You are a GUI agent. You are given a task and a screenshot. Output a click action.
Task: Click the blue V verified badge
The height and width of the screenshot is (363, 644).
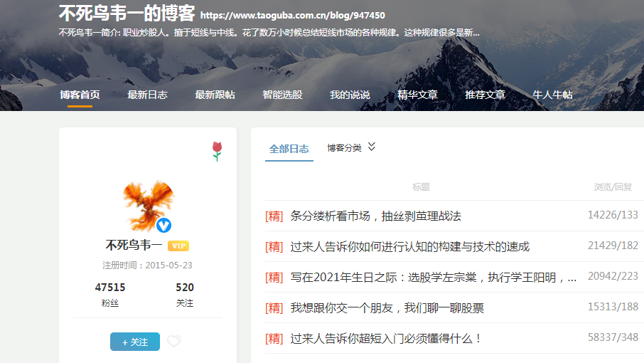pyautogui.click(x=163, y=225)
